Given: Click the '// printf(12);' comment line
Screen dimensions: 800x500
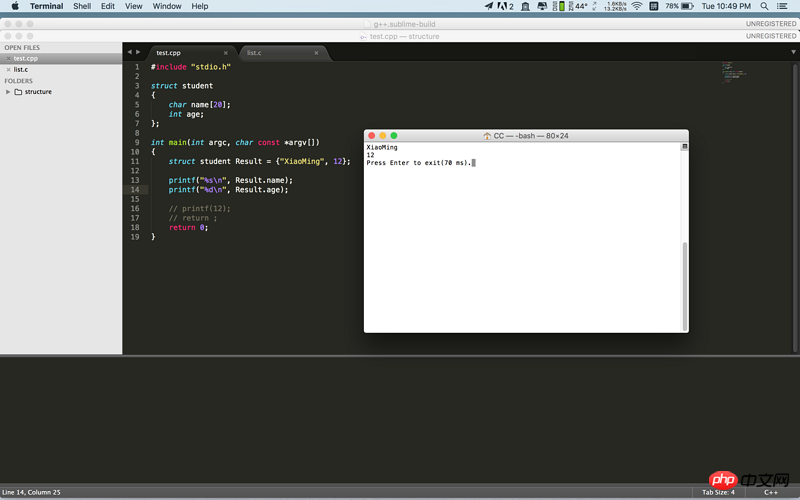Looking at the screenshot, I should 199,209.
